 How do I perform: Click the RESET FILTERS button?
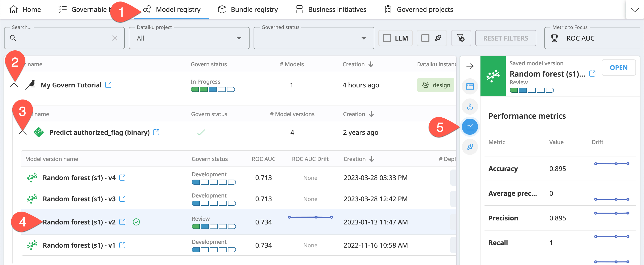[x=506, y=38]
